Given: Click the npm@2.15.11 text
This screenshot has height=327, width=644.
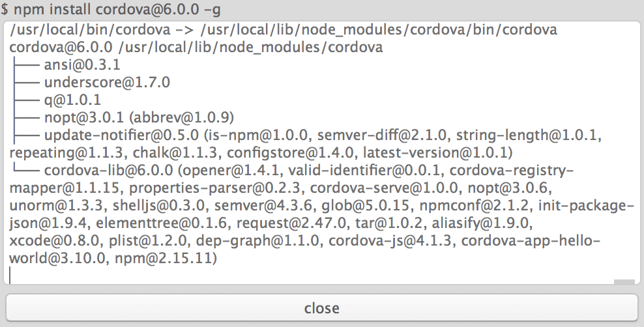Looking at the screenshot, I should [x=163, y=259].
